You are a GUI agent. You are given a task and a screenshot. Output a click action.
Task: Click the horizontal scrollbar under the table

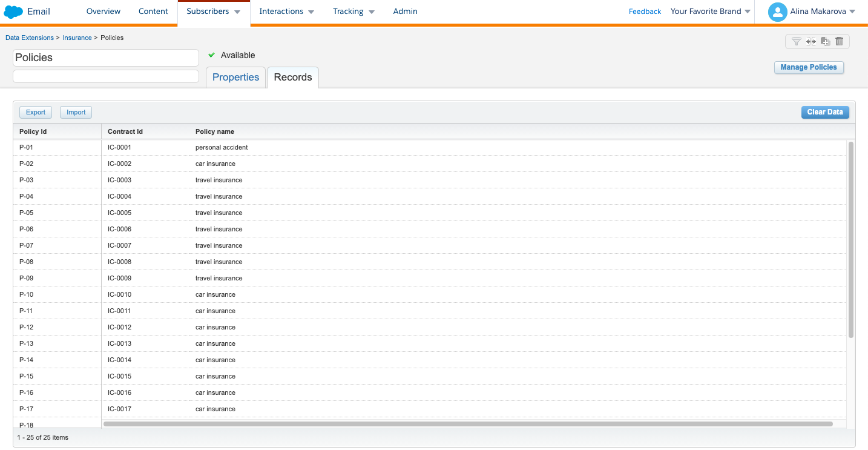[x=467, y=424]
